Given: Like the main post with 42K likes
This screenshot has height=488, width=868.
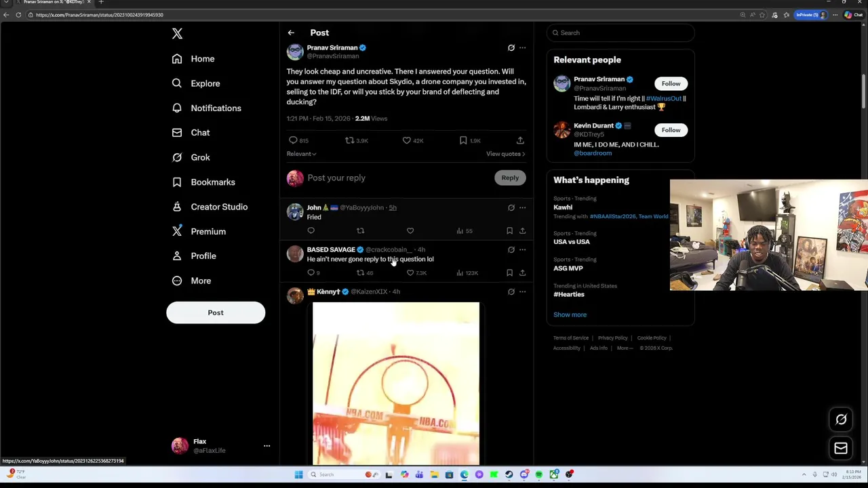Looking at the screenshot, I should tap(412, 140).
